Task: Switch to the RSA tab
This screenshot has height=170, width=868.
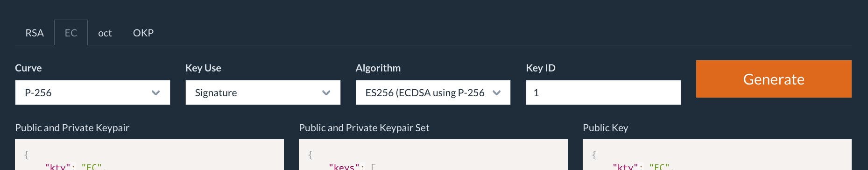Action: click(35, 33)
